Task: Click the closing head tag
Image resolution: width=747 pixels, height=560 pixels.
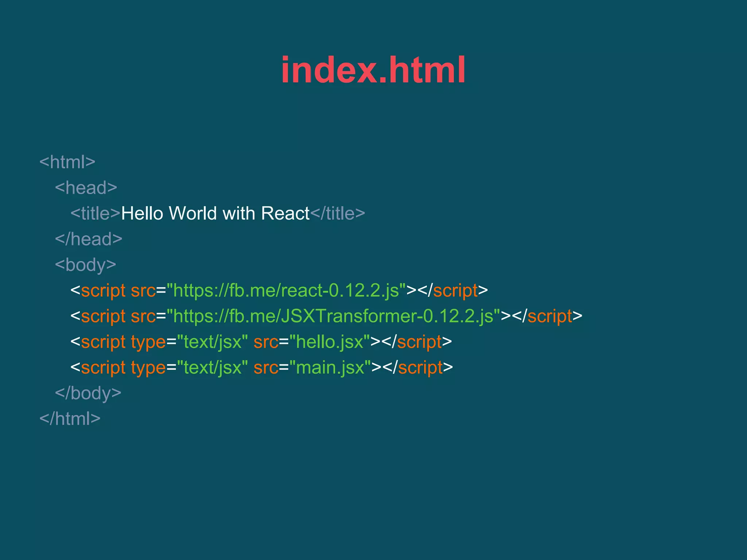Action: click(x=89, y=239)
